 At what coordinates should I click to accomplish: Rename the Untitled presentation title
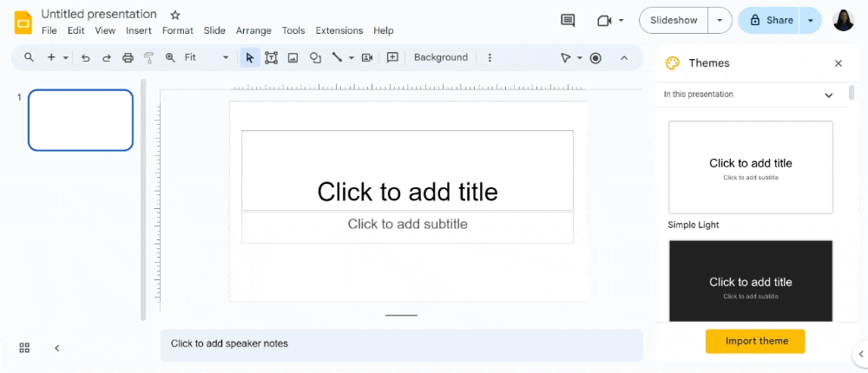(x=99, y=14)
